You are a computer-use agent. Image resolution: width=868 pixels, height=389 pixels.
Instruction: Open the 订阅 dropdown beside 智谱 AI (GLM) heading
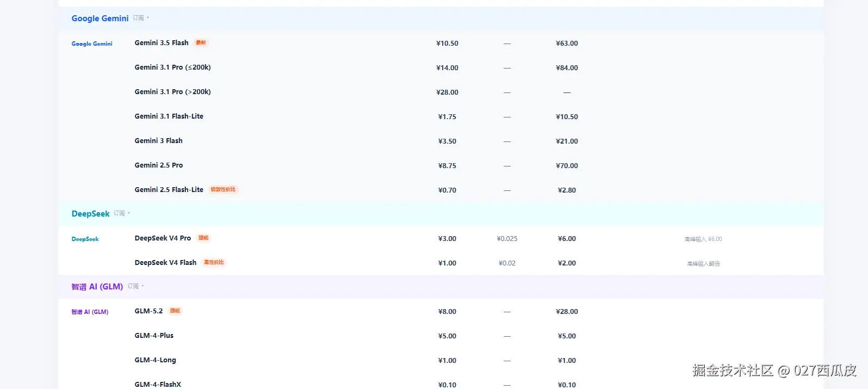coord(136,286)
